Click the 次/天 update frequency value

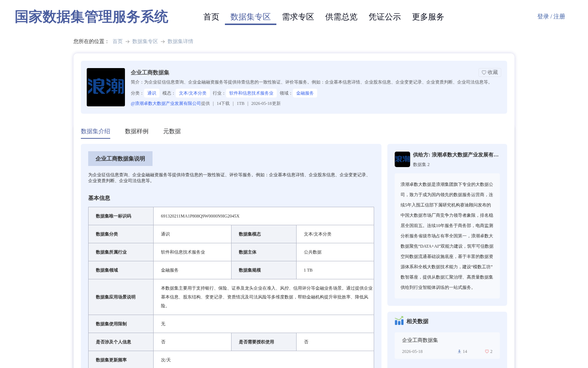[166, 360]
